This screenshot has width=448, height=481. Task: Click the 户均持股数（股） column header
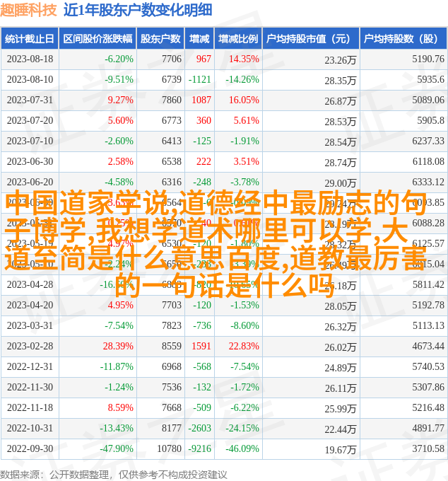403,39
